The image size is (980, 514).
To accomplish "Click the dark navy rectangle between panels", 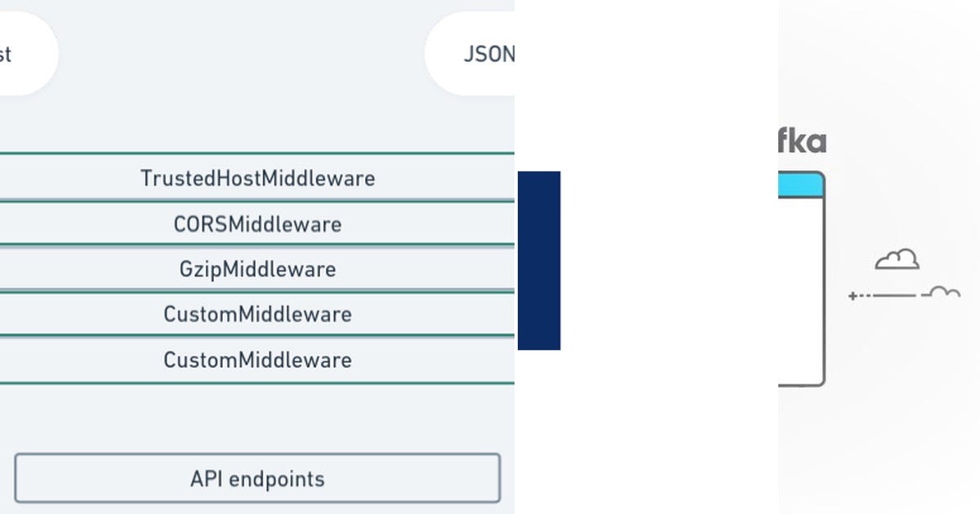I will pyautogui.click(x=537, y=259).
